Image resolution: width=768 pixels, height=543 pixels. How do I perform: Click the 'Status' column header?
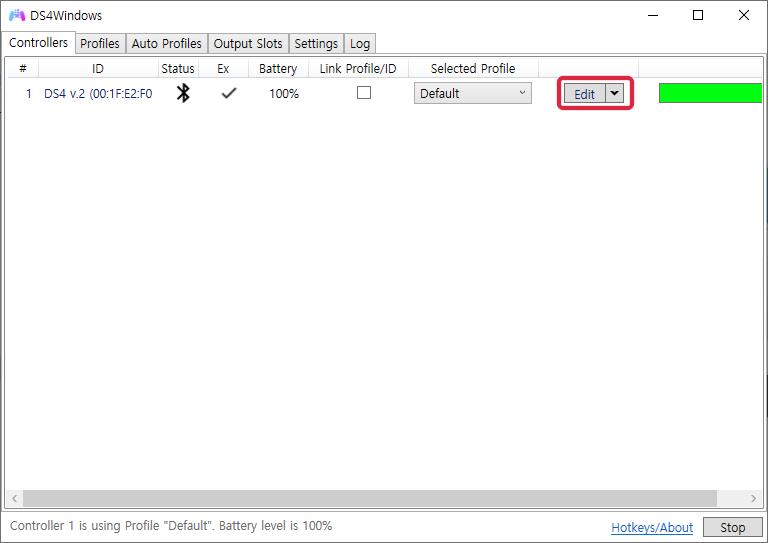[x=178, y=69]
